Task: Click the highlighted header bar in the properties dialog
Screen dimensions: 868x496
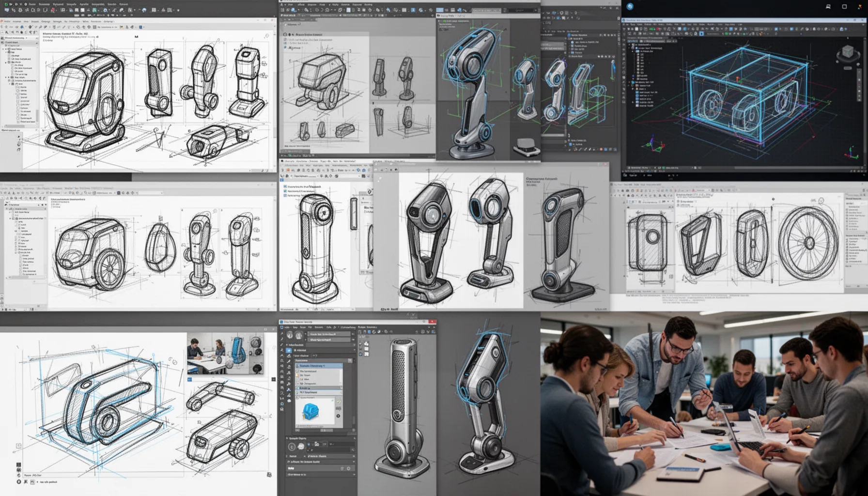Action: coord(320,365)
